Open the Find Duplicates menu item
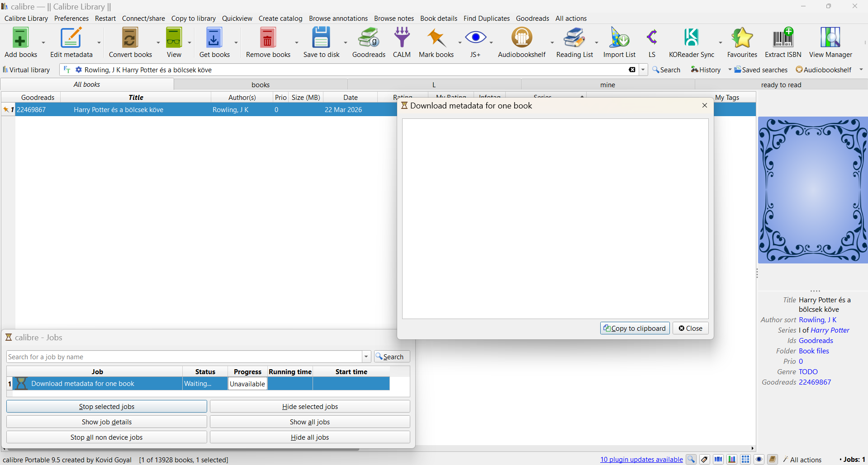Screen dimensions: 868x465 point(487,19)
